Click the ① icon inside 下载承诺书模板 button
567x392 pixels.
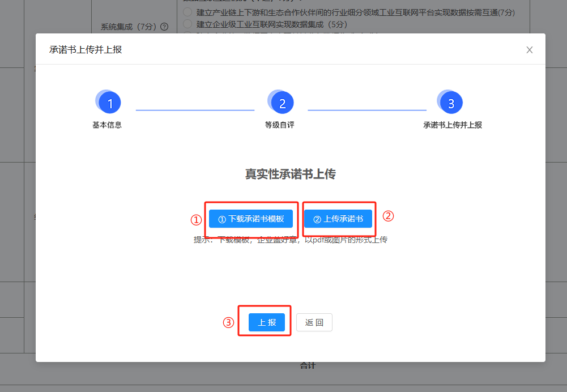(221, 219)
